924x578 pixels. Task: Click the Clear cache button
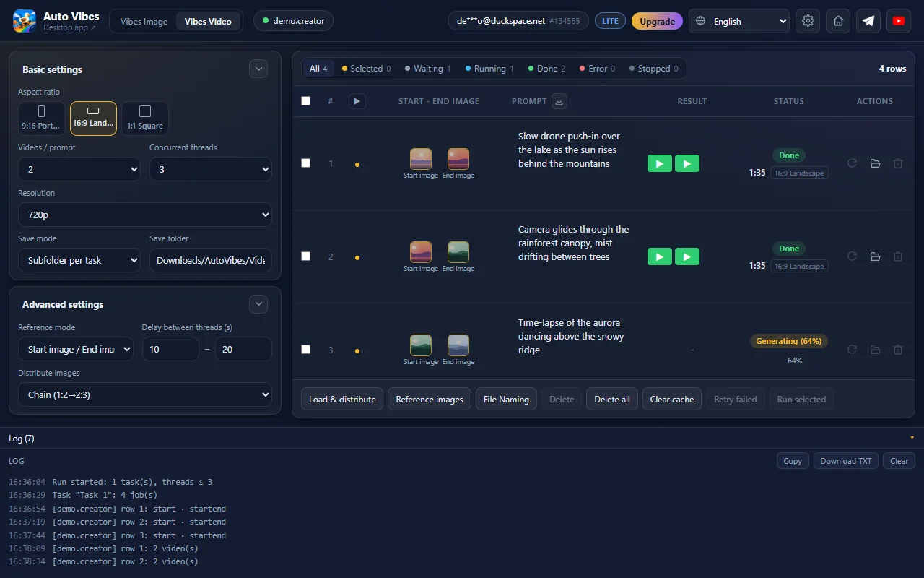point(672,399)
